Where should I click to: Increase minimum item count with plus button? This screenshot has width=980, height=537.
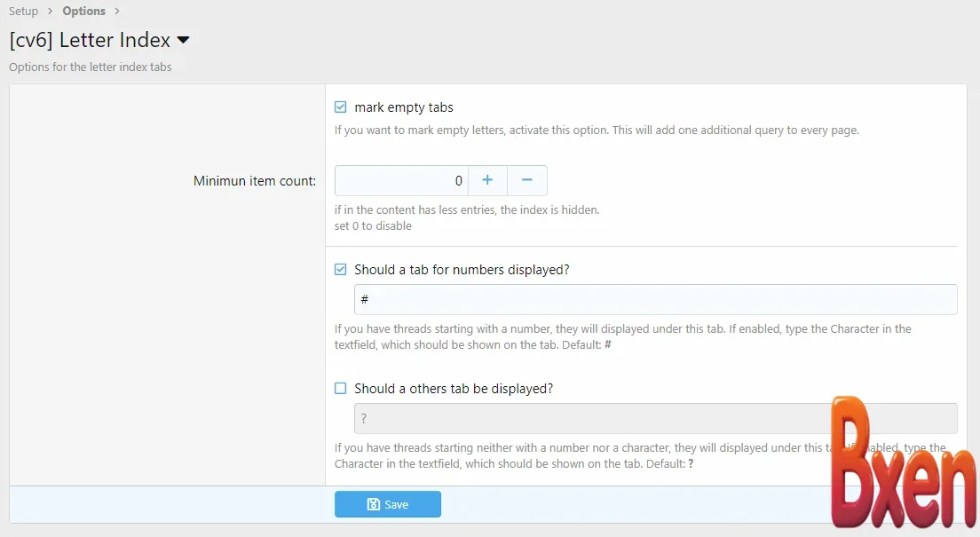point(487,180)
